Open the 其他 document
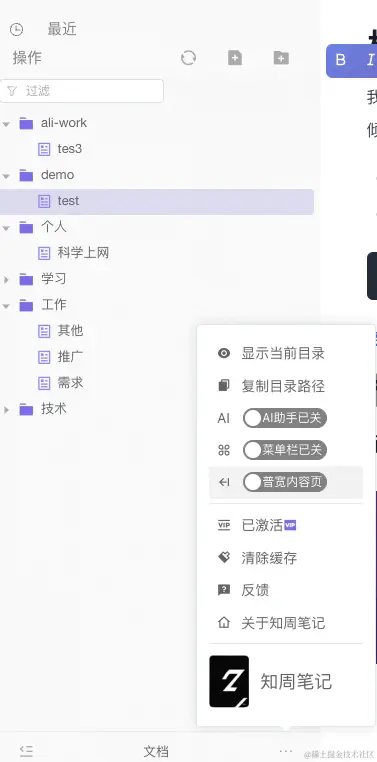The image size is (377, 762). pos(70,331)
